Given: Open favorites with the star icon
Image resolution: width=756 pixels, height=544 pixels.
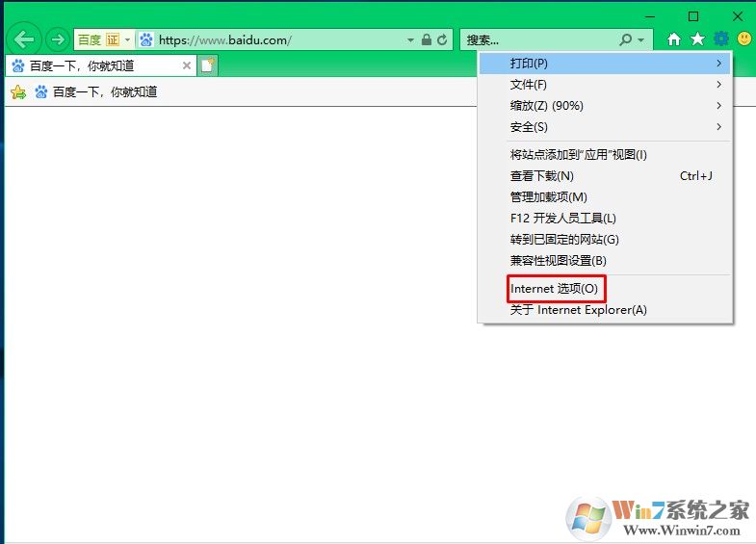Looking at the screenshot, I should (697, 39).
